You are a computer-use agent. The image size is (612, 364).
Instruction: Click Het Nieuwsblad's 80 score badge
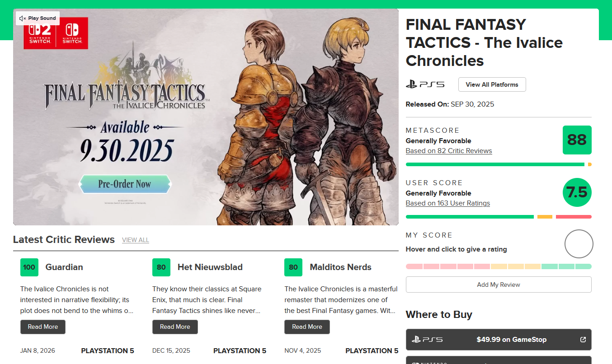tap(161, 267)
